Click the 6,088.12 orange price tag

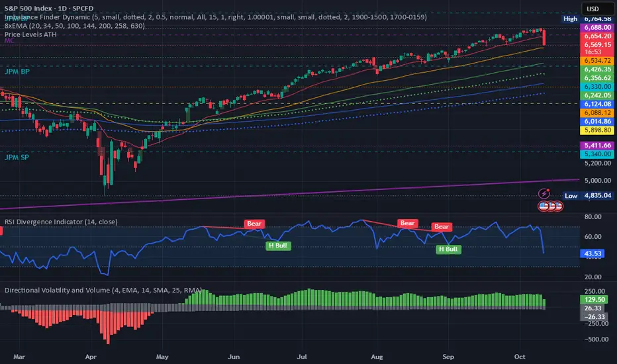[x=597, y=113]
